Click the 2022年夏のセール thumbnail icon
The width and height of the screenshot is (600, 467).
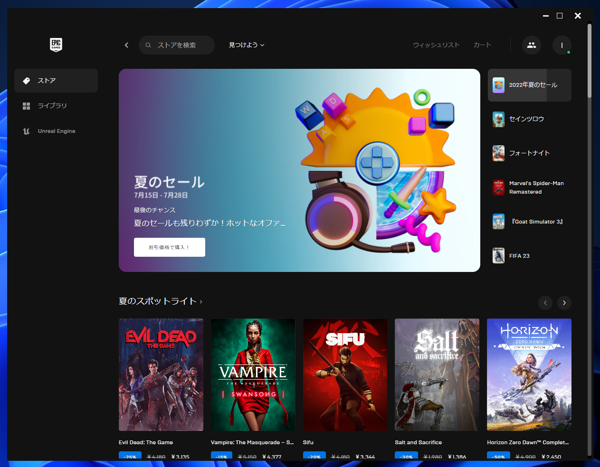498,85
